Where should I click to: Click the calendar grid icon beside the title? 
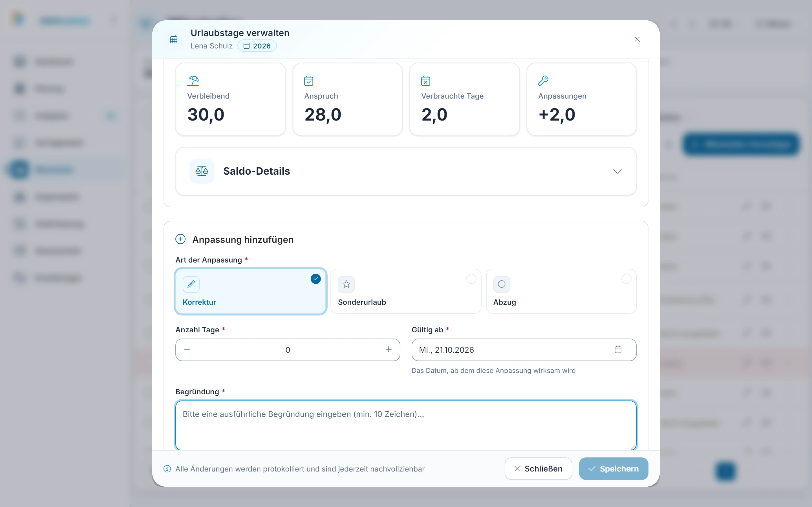click(173, 39)
